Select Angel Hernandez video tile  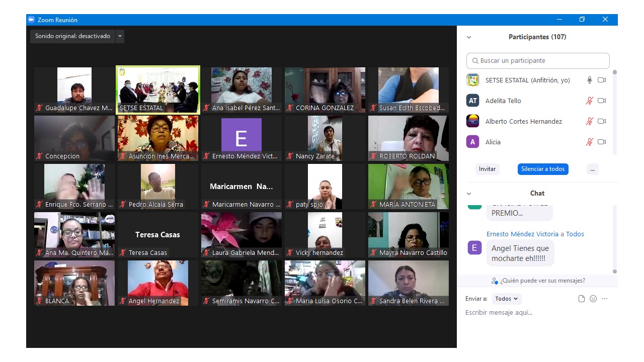pos(158,283)
